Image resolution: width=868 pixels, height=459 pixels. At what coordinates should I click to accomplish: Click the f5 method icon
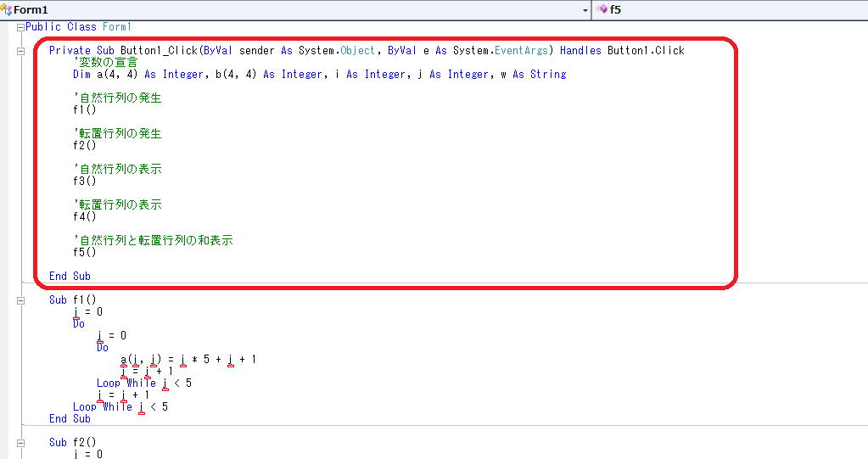click(602, 9)
